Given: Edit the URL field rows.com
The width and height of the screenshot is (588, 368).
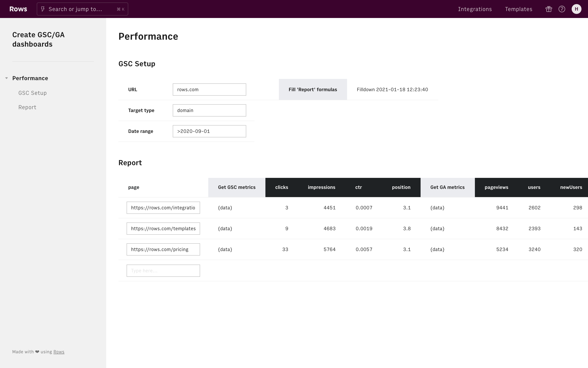Looking at the screenshot, I should [x=209, y=90].
